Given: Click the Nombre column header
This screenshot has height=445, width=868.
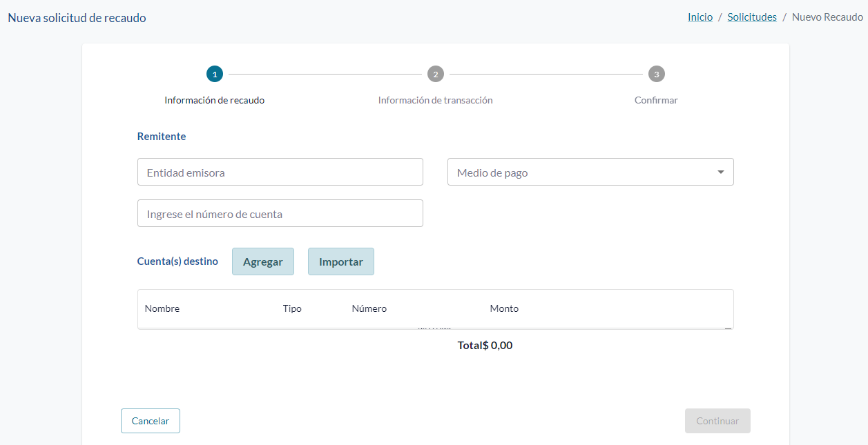Looking at the screenshot, I should (x=162, y=308).
